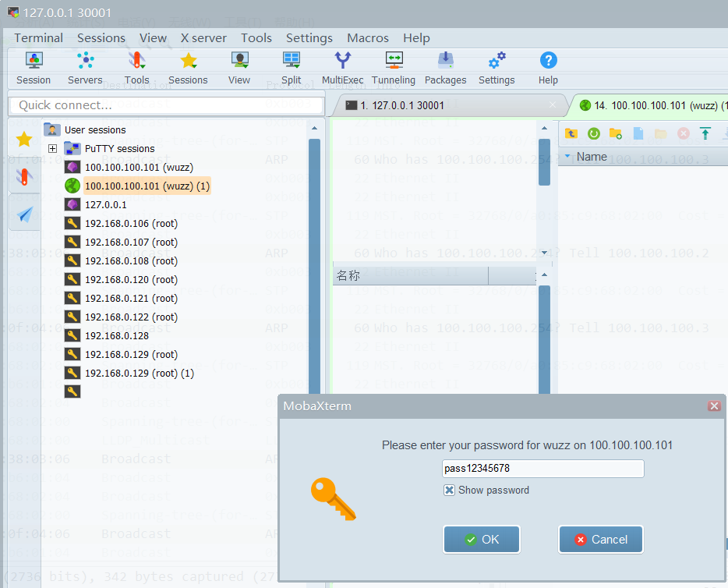
Task: Click the User sessions folder icon
Action: (x=52, y=129)
